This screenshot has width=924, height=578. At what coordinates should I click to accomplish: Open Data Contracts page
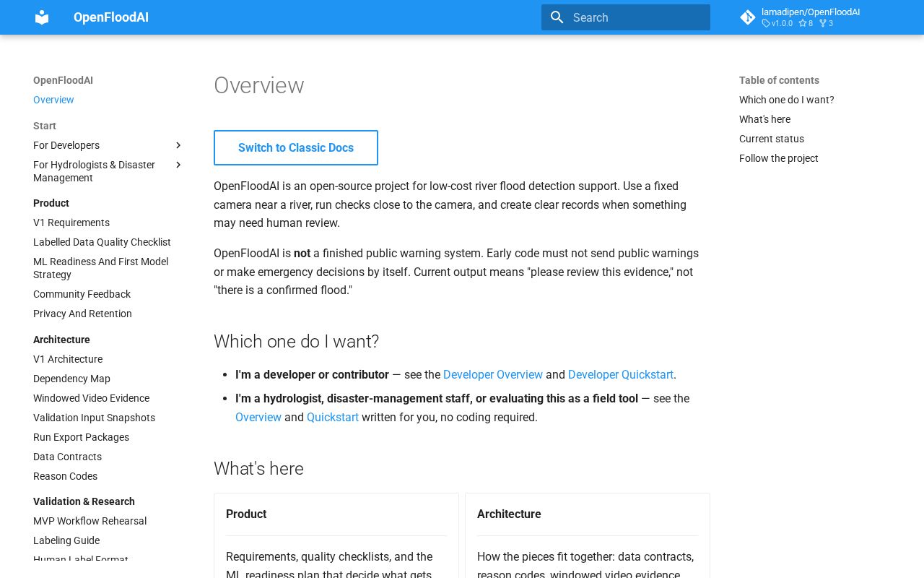67,457
